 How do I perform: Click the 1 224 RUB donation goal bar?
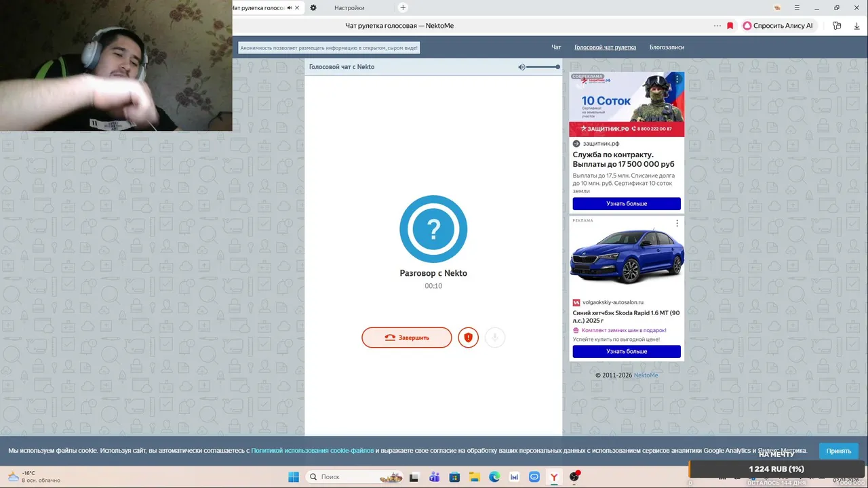(777, 469)
